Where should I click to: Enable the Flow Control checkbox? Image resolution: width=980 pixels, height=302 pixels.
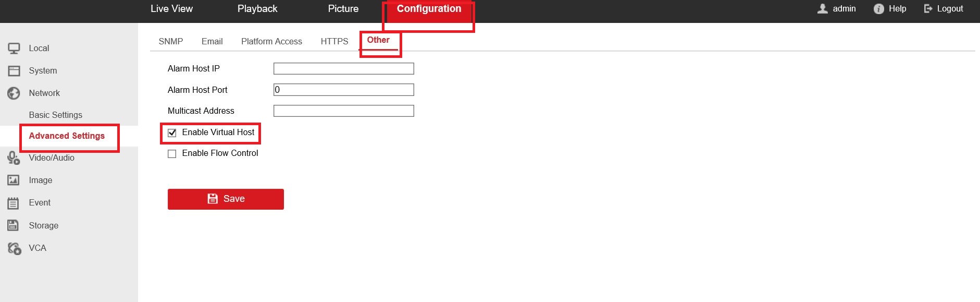[172, 154]
